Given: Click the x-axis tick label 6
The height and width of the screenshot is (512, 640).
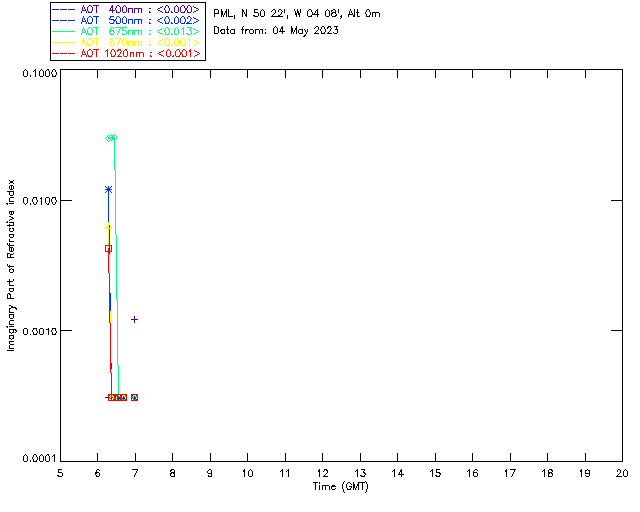Looking at the screenshot, I should (x=98, y=473).
